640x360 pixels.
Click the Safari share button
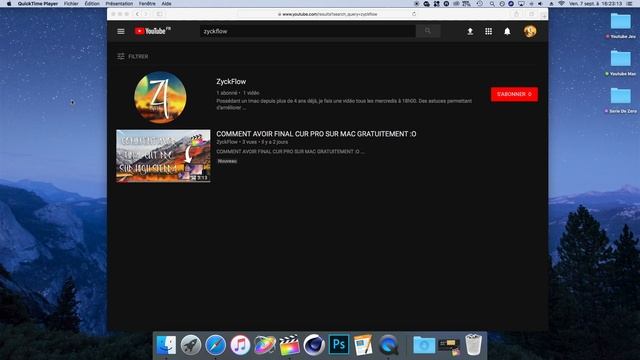pyautogui.click(x=517, y=14)
